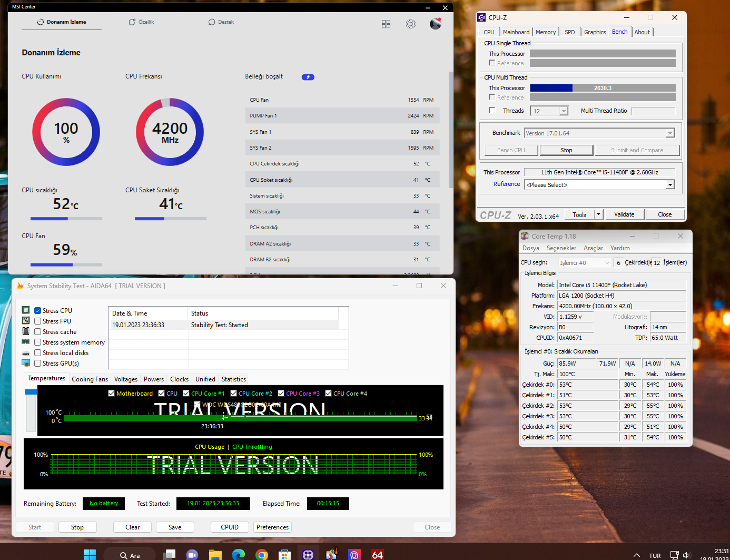This screenshot has width=730, height=560.
Task: Open File Explorer from taskbar
Action: tap(215, 555)
